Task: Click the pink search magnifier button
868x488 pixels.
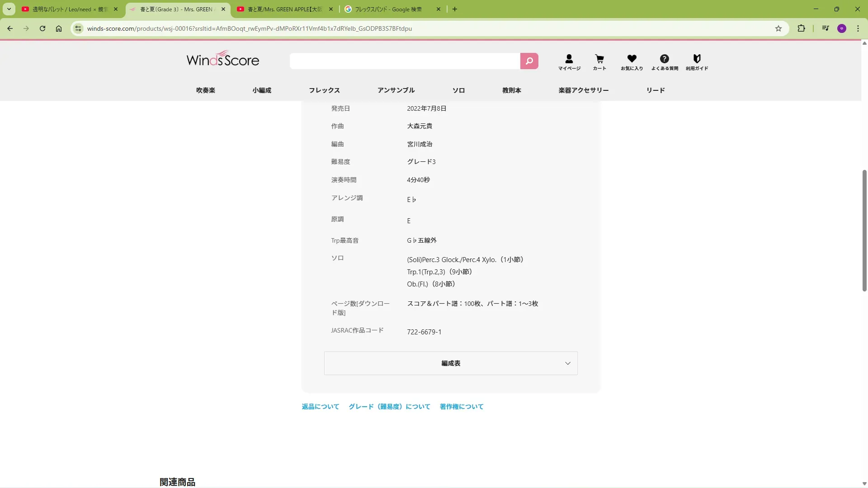Action: (x=529, y=61)
